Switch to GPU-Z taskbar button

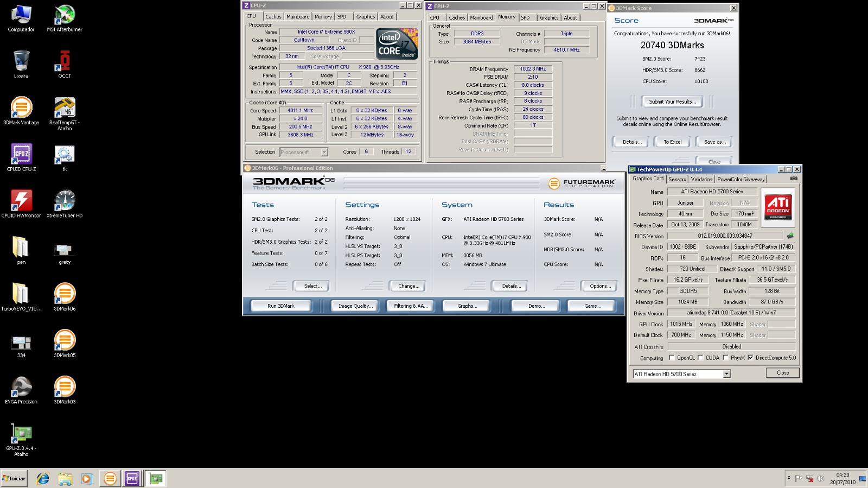(156, 478)
